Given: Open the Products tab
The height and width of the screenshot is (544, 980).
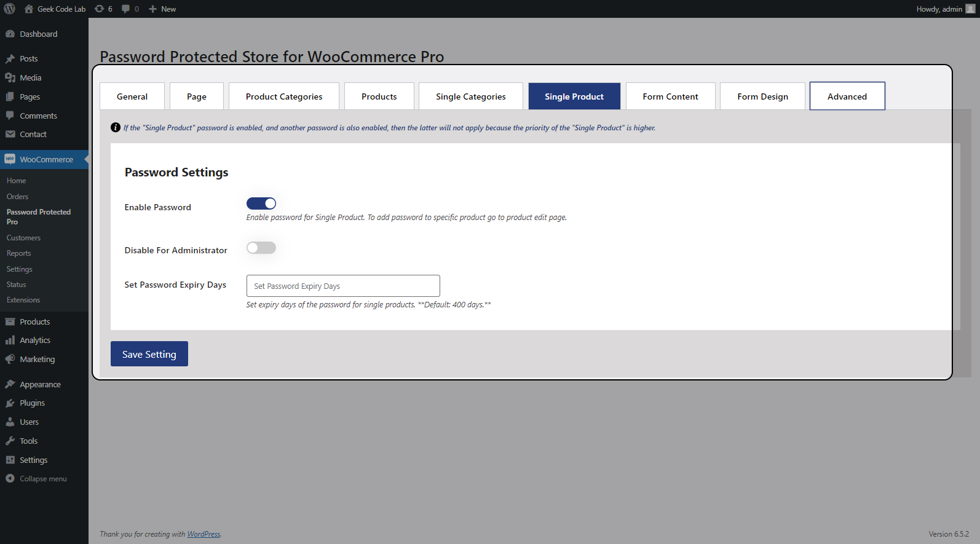Looking at the screenshot, I should pos(379,97).
